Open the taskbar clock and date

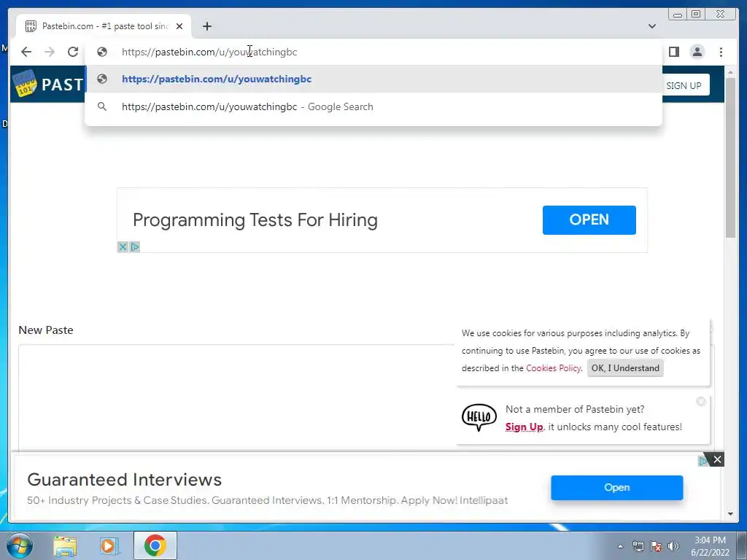click(x=710, y=546)
